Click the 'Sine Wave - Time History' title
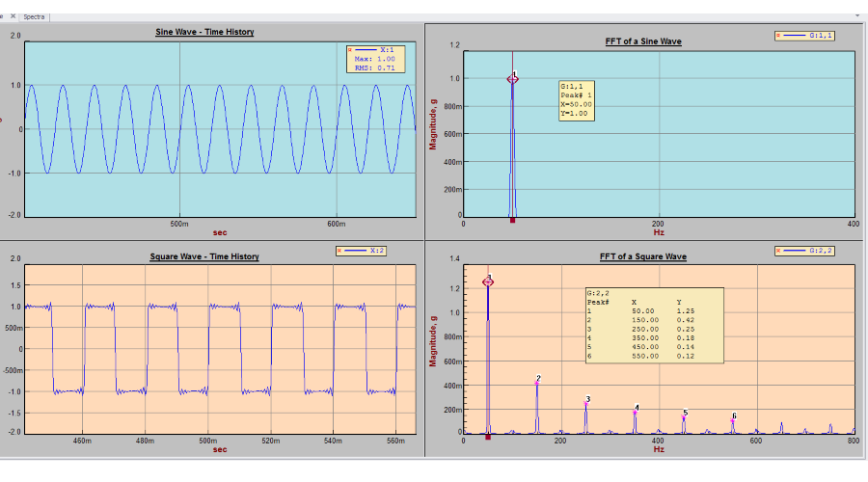 point(204,32)
